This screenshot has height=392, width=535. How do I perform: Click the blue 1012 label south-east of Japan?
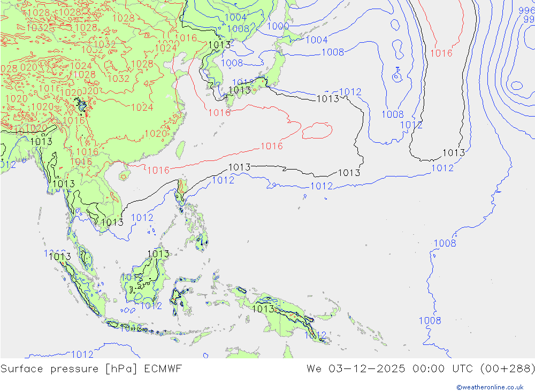coord(350,92)
